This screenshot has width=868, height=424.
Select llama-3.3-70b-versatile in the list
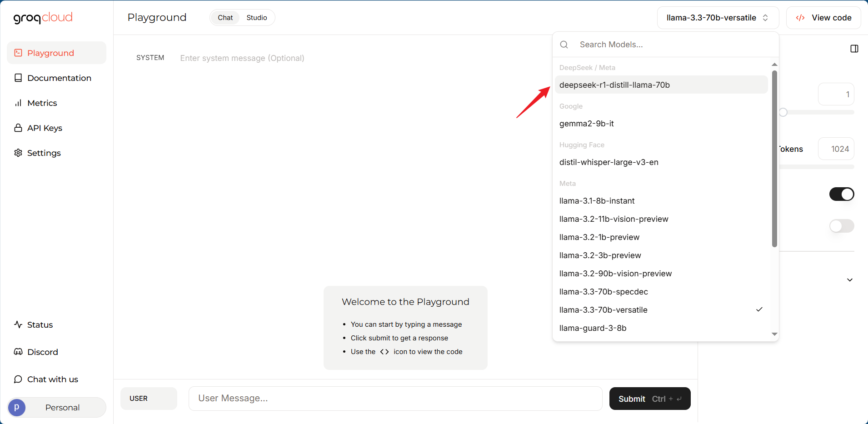click(x=661, y=309)
